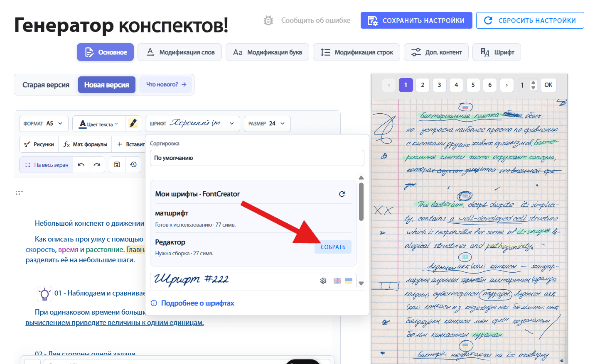The width and height of the screenshot is (595, 364).
Task: Select the 'матшрифт' font entry
Action: (x=253, y=218)
